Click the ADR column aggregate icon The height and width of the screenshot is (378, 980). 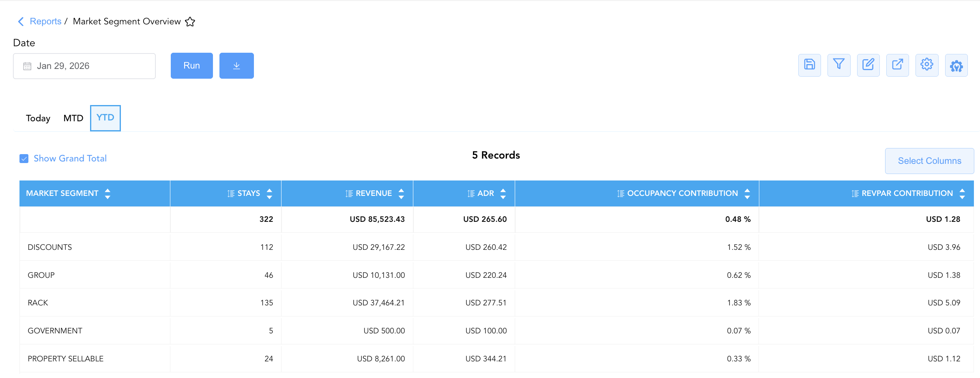tap(471, 194)
